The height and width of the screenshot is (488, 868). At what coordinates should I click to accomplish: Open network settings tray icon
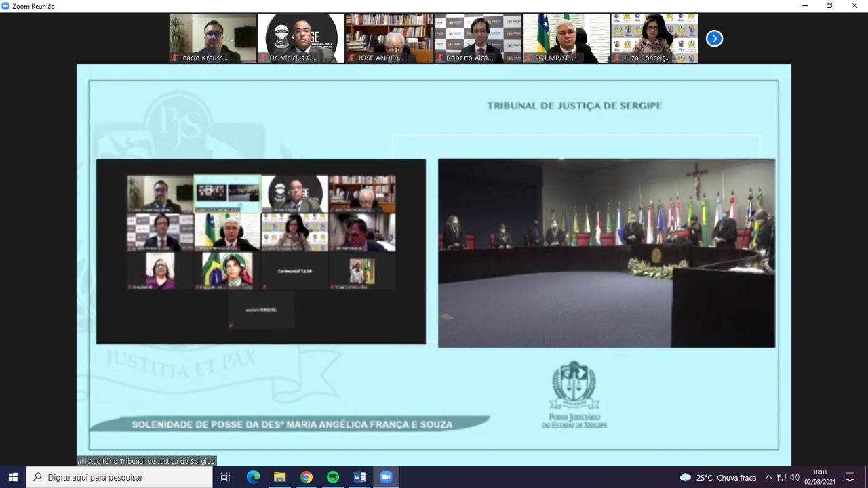pos(782,477)
